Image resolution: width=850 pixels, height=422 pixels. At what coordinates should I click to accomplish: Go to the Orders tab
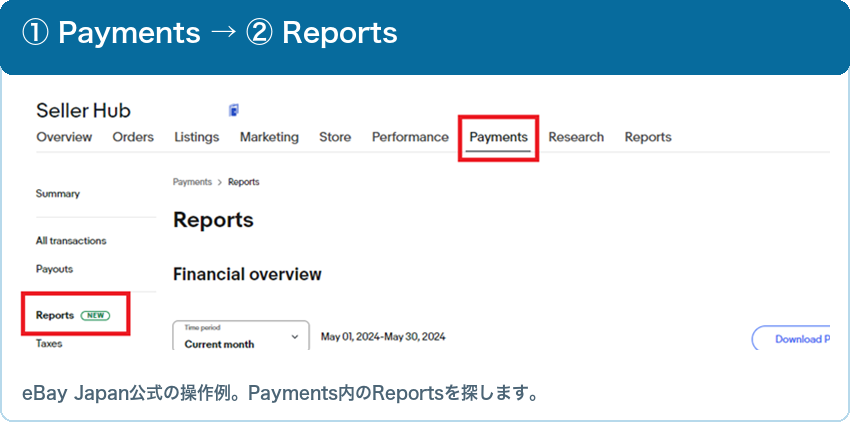(133, 137)
